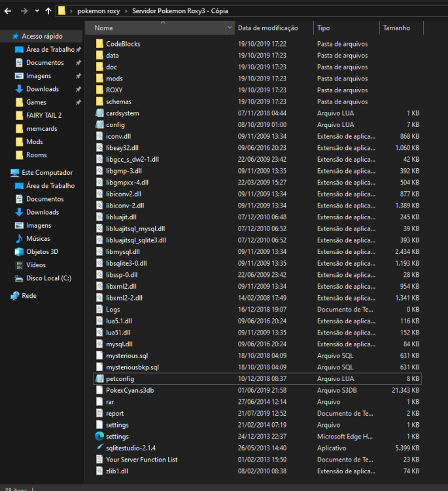This screenshot has width=448, height=491.
Task: Select Acesso rápido in sidebar
Action: point(42,36)
